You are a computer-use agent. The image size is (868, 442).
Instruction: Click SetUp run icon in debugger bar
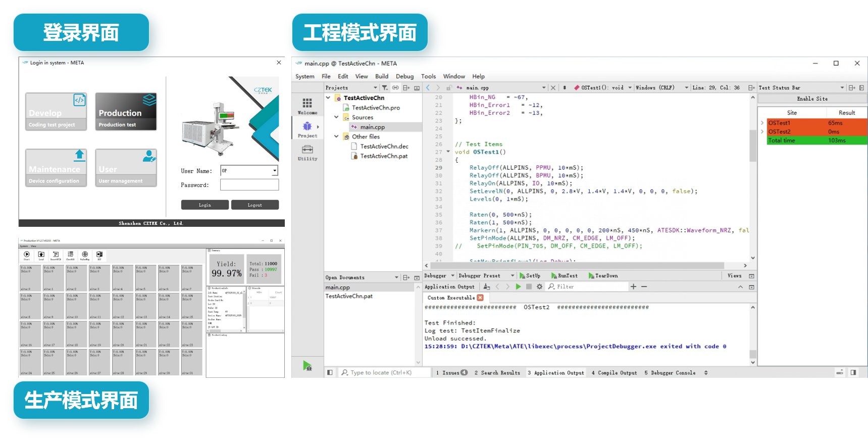point(522,276)
